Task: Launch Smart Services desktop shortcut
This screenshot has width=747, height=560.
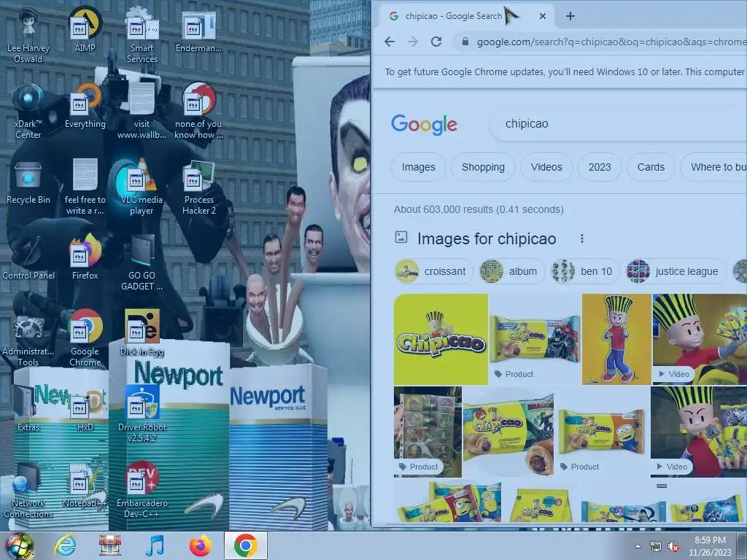Action: click(142, 34)
